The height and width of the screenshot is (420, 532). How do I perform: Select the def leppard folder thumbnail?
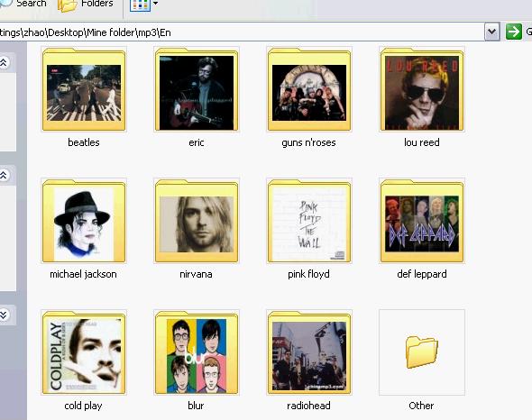tap(422, 221)
